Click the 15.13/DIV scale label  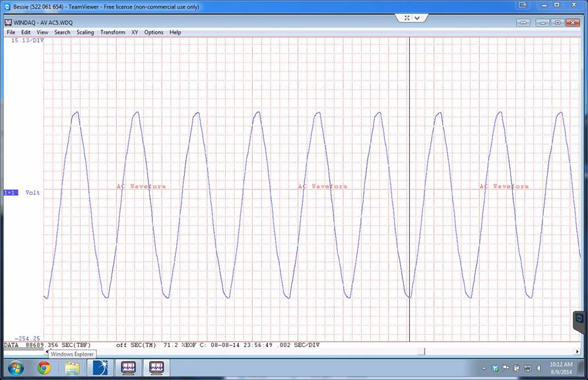click(27, 40)
